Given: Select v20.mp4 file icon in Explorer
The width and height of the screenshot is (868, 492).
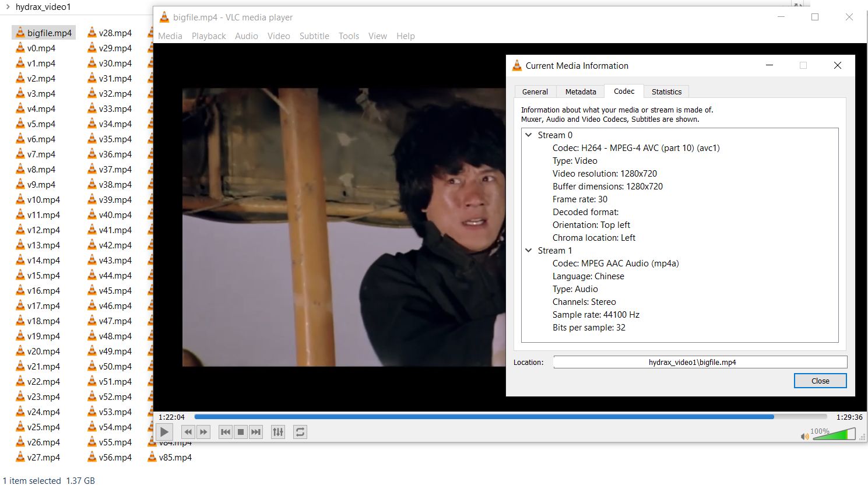Looking at the screenshot, I should (20, 351).
